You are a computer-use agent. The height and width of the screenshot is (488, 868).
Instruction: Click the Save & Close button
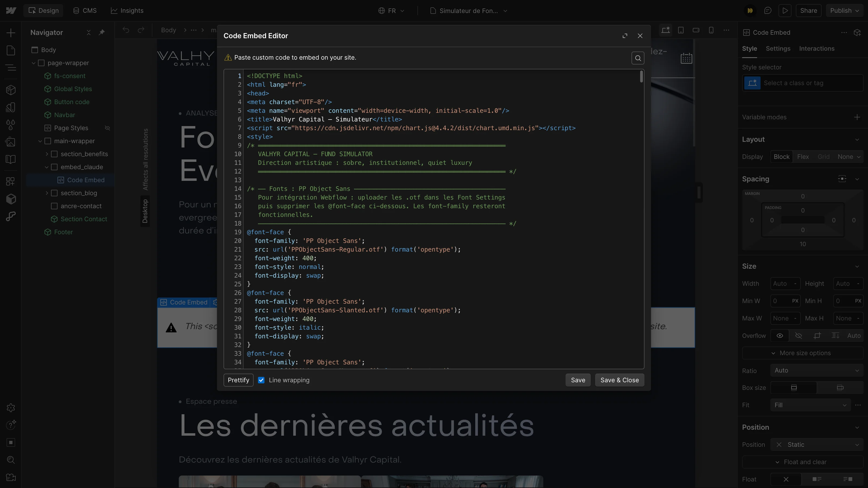(619, 380)
